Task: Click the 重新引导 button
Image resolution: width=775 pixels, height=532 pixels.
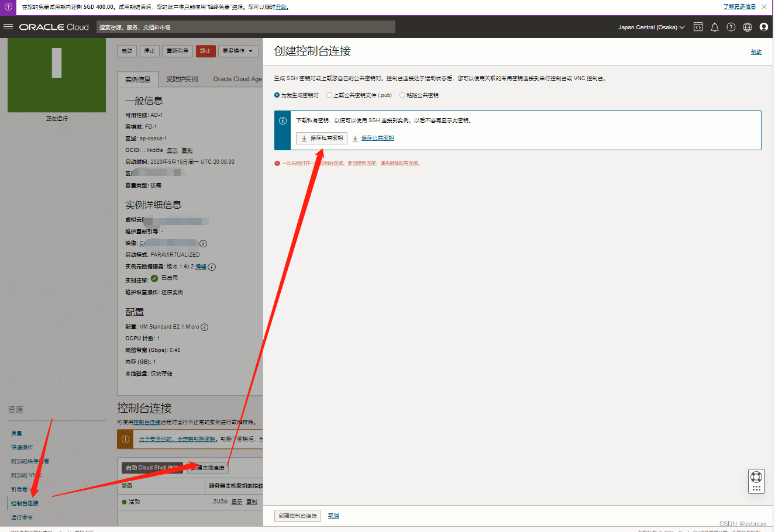Action: (177, 51)
